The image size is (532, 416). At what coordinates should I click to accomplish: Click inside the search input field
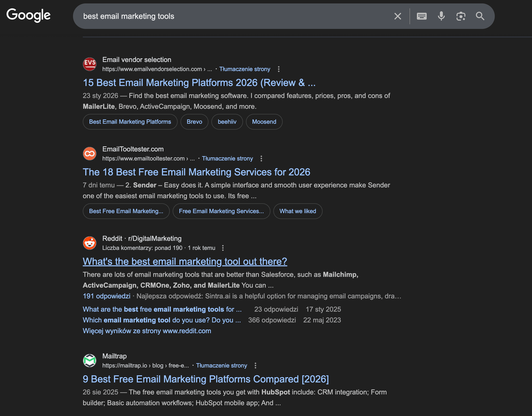(x=220, y=16)
